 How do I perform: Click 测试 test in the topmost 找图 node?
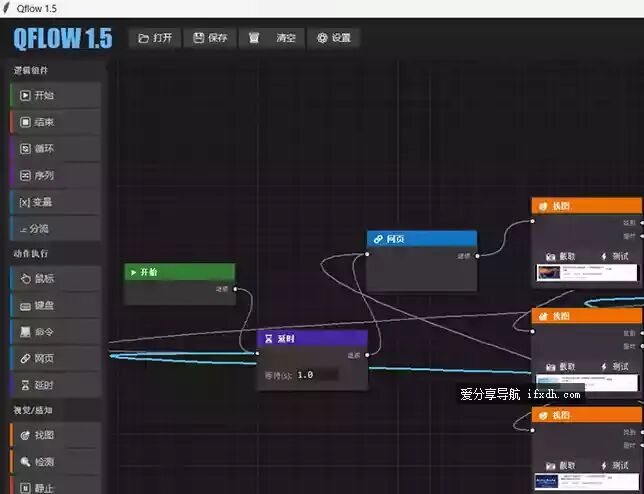tap(614, 257)
